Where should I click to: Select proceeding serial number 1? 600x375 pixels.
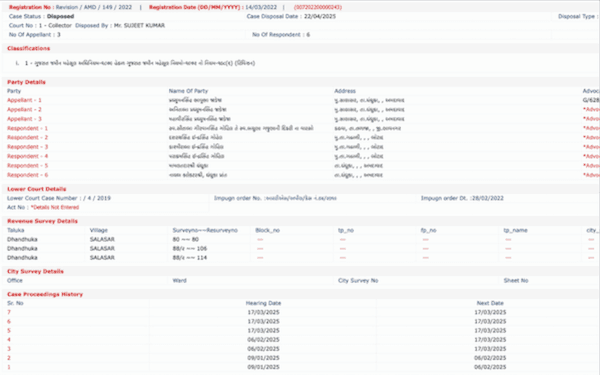tap(9, 367)
